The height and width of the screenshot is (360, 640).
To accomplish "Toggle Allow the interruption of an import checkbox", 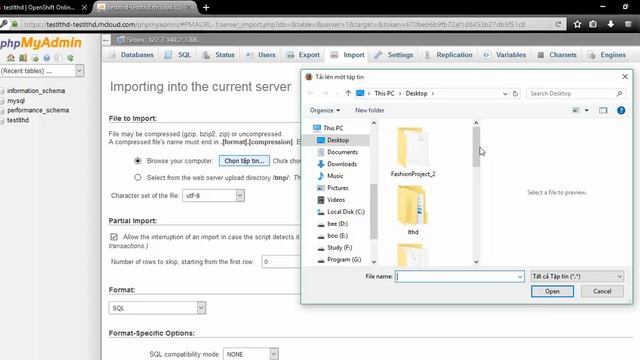I will (114, 237).
